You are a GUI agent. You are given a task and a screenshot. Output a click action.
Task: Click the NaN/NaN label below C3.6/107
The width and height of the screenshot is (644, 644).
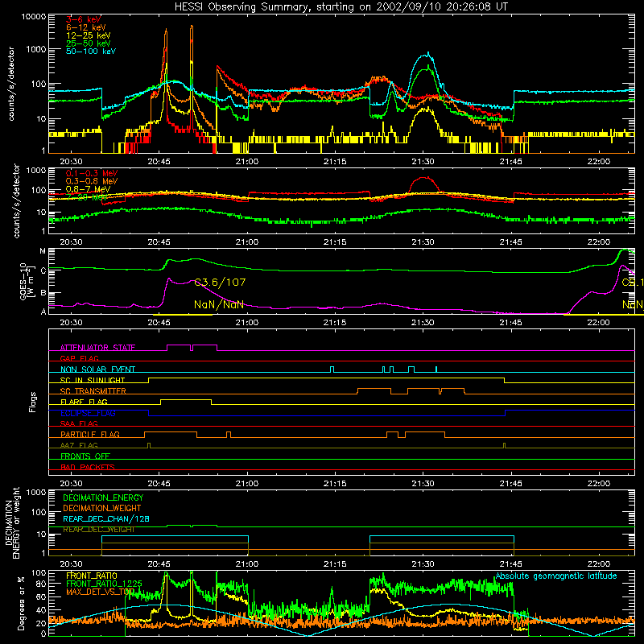click(x=218, y=305)
